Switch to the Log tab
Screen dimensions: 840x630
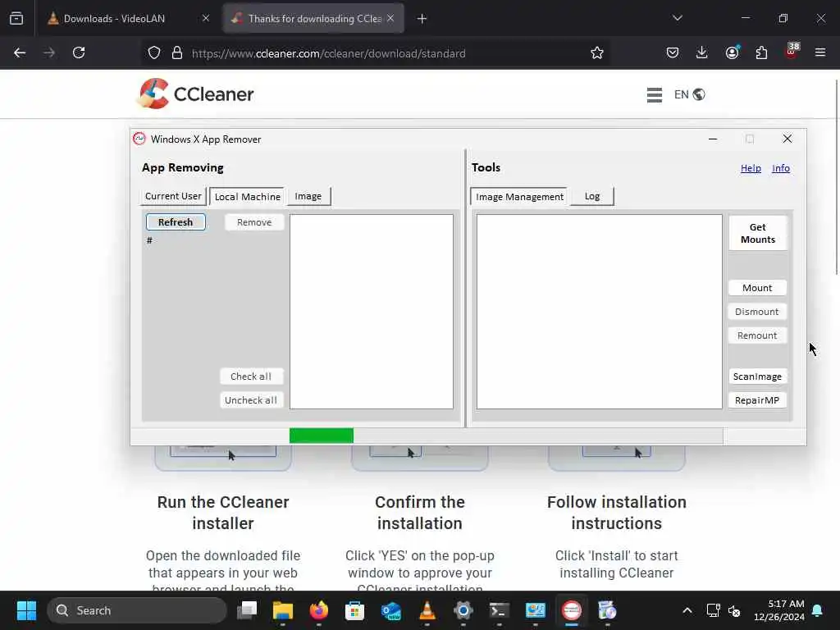592,196
